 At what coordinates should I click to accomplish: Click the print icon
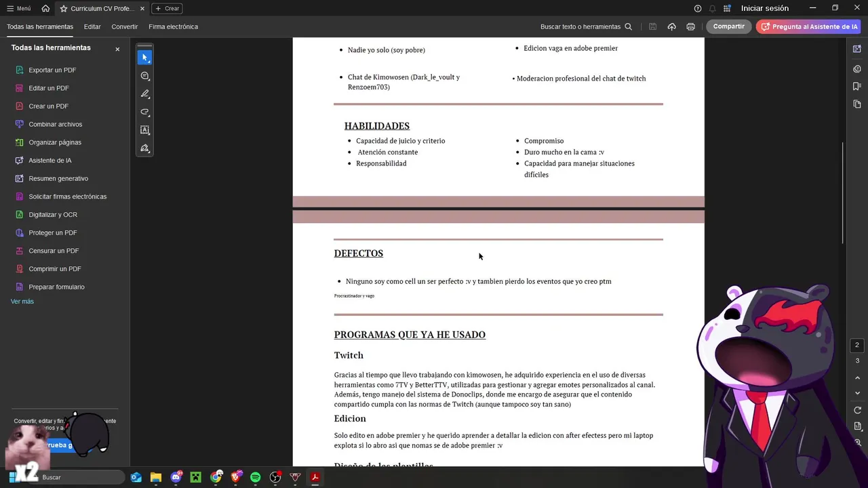(x=690, y=27)
